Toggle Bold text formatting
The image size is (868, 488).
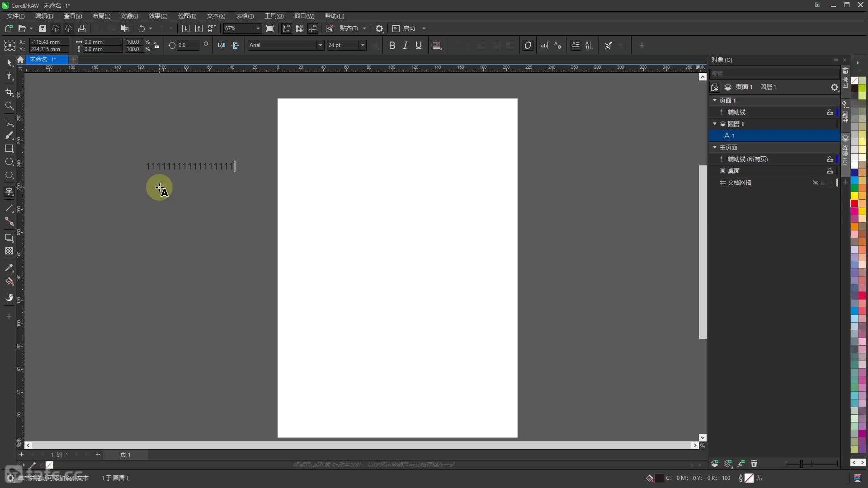click(x=392, y=45)
